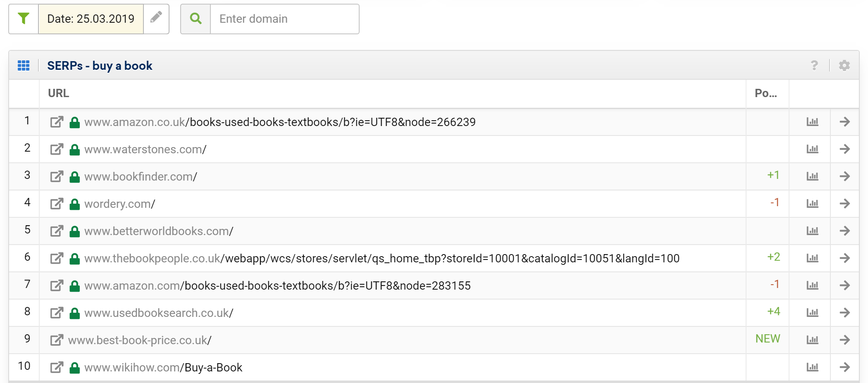Open usedbooksearch.co.uk external link icon

pos(57,313)
